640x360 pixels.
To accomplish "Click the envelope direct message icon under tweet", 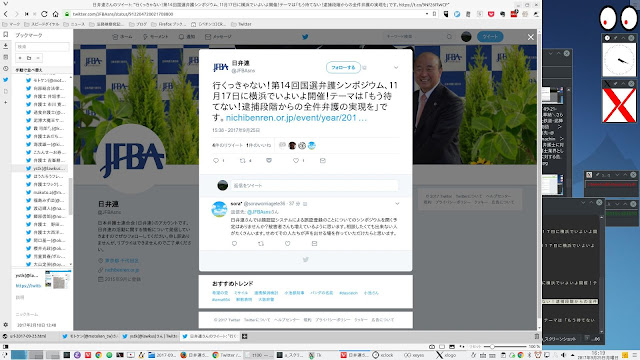I will (x=322, y=160).
